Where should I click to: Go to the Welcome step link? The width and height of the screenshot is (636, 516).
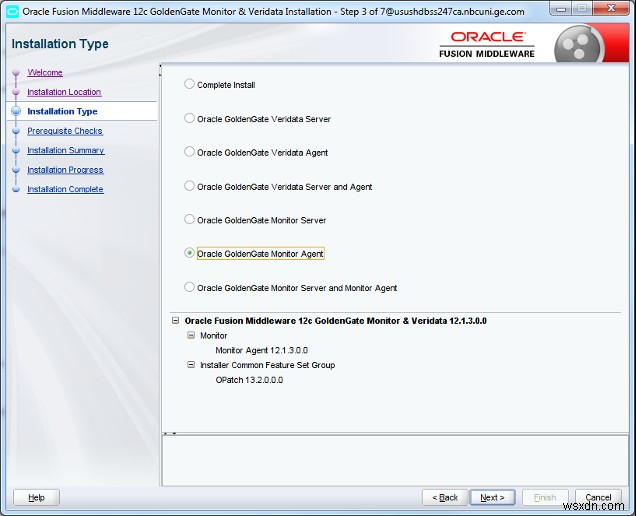coord(45,73)
